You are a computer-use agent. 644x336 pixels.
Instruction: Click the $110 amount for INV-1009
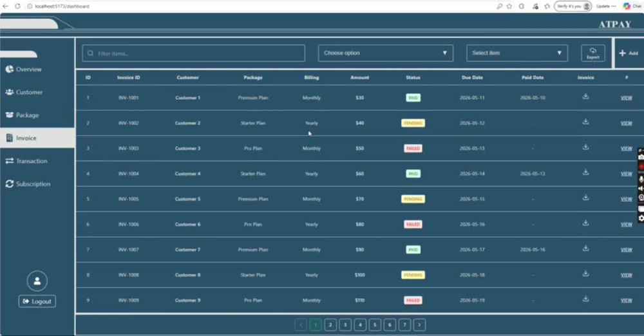coord(359,300)
